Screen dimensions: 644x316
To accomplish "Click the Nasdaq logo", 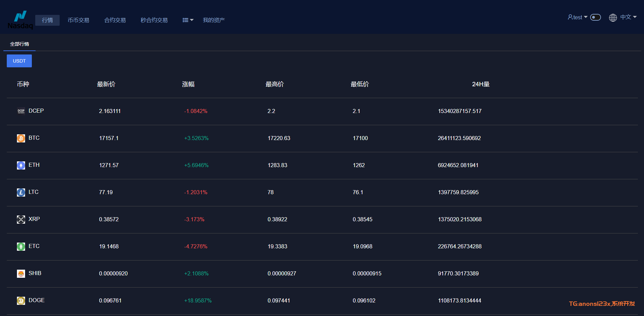I will click(20, 20).
